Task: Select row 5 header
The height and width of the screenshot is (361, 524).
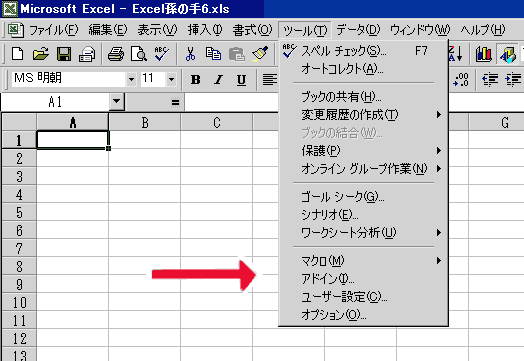Action: [x=19, y=213]
